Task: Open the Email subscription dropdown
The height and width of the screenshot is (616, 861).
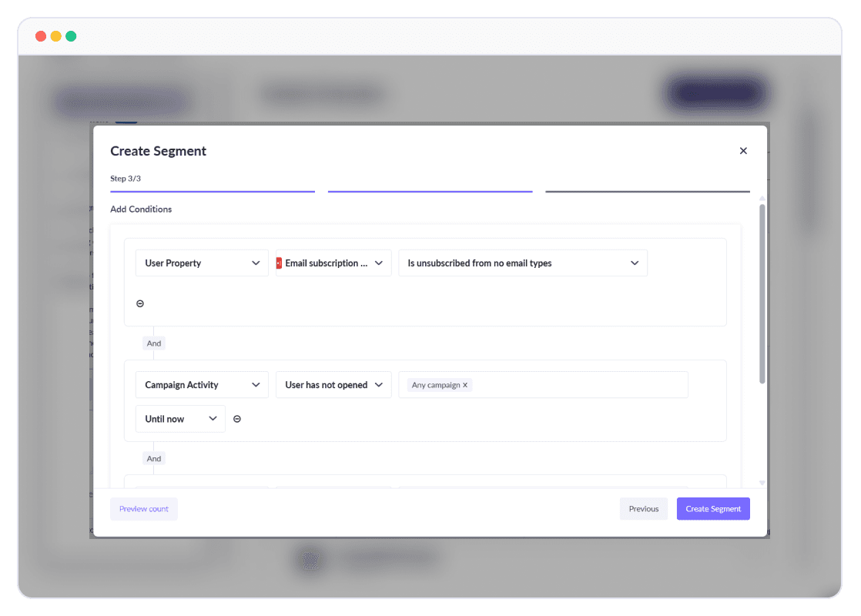Action: pos(333,263)
